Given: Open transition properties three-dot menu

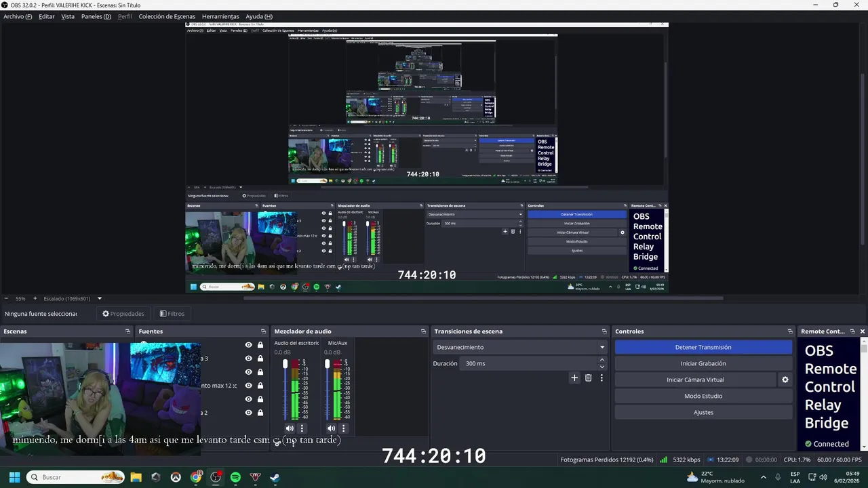Looking at the screenshot, I should pyautogui.click(x=601, y=378).
